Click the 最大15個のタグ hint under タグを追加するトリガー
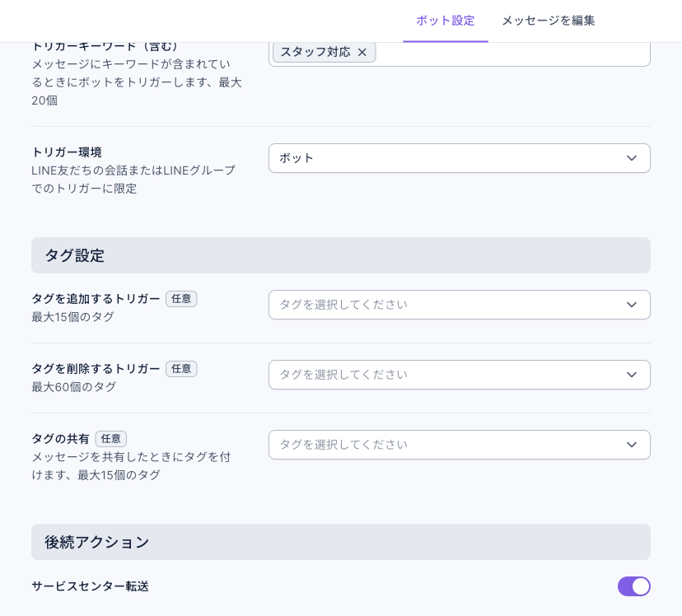The image size is (682, 616). point(72,317)
